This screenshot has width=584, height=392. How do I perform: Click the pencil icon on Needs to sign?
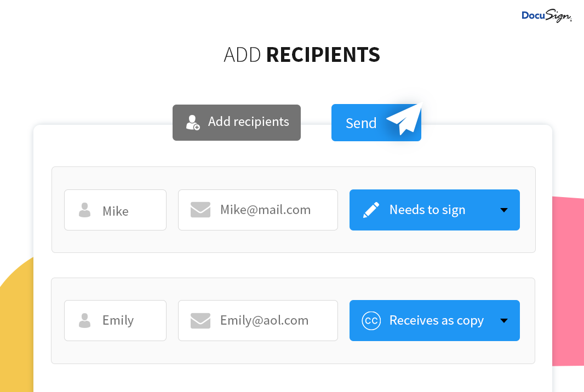tap(371, 210)
